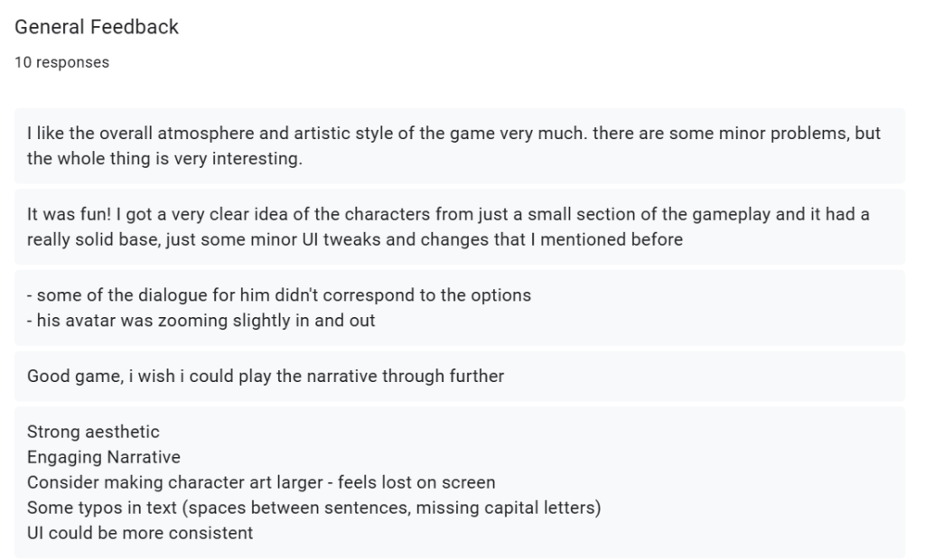
Task: Click the avatar zooming in and out line
Action: (201, 321)
